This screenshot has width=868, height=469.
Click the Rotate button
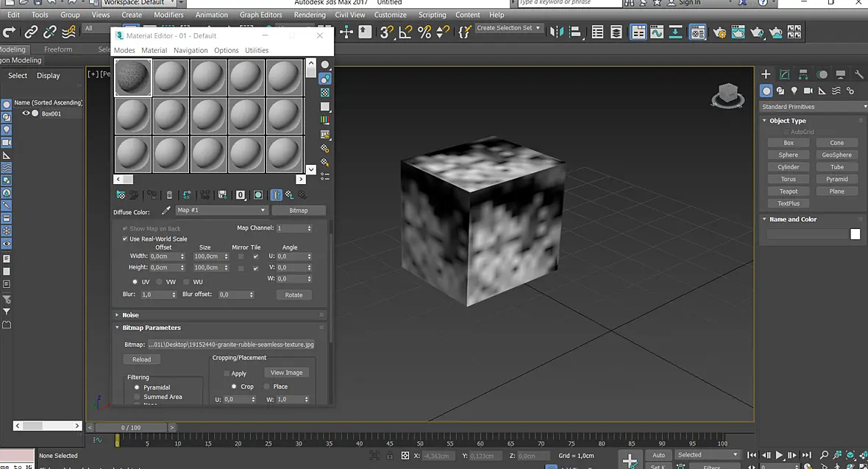click(294, 295)
